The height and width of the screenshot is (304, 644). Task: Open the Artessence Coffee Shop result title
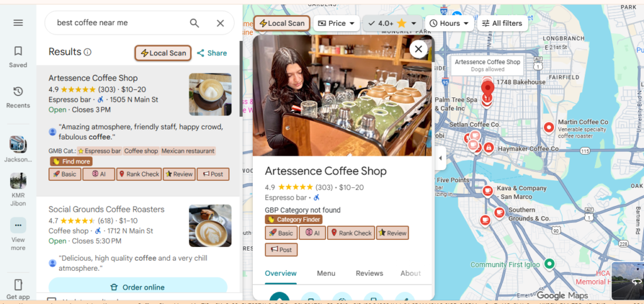[93, 78]
